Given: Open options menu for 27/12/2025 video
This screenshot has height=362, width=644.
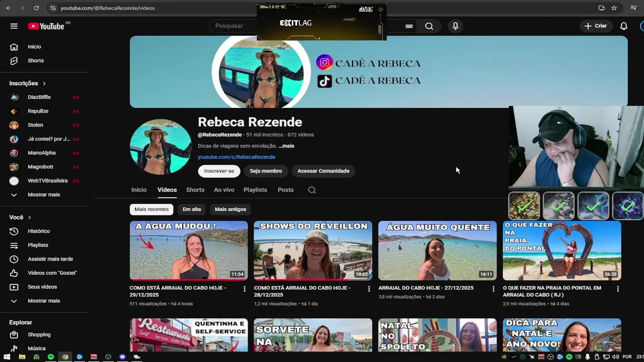Looking at the screenshot, I should click(x=493, y=289).
